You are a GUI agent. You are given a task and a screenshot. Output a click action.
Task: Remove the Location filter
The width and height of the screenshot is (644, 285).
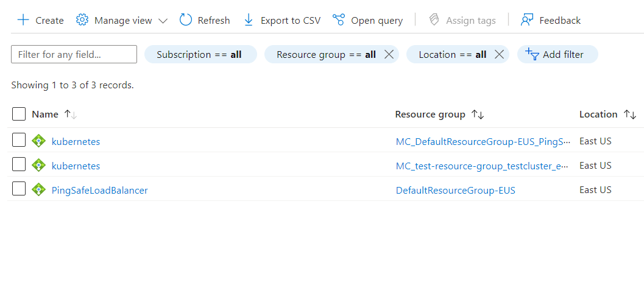coord(499,54)
